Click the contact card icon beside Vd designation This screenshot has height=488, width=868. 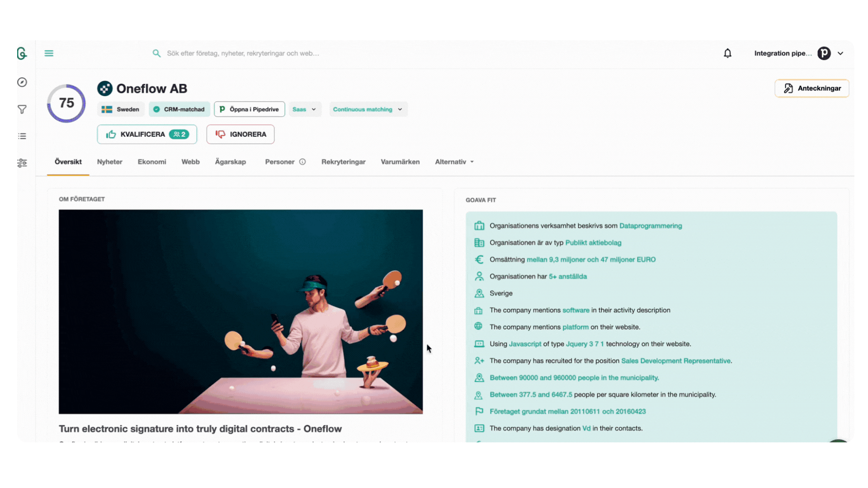pos(479,428)
